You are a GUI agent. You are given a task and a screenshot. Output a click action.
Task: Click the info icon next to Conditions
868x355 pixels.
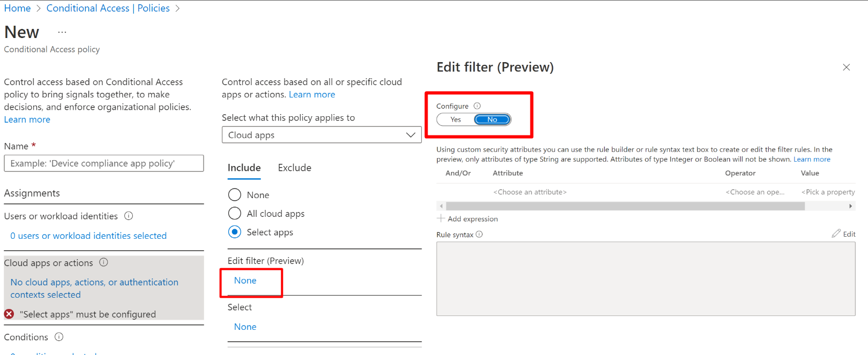coord(59,337)
